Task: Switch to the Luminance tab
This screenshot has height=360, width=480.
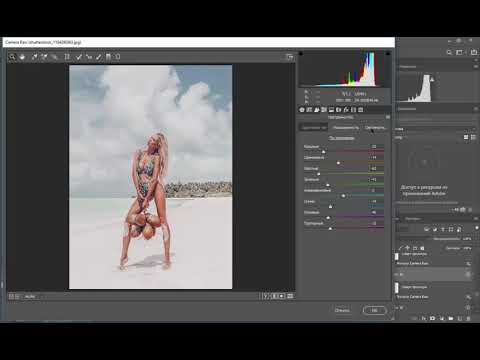Action: tap(375, 128)
